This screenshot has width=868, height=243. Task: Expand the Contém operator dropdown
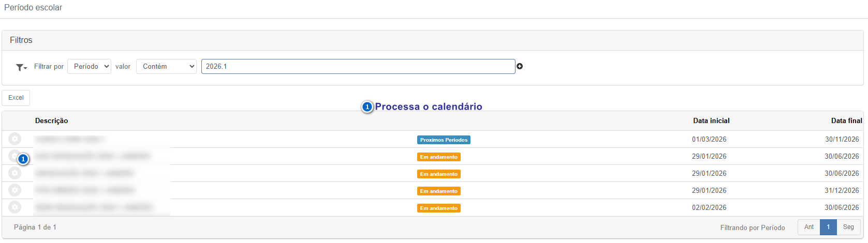point(166,66)
